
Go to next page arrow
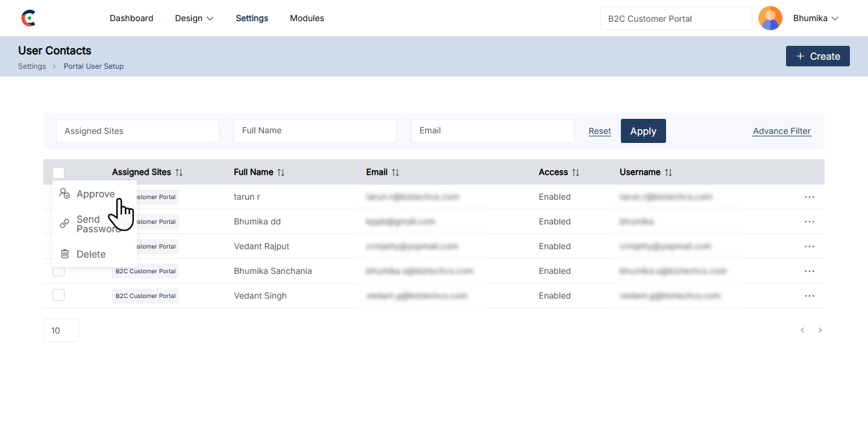pyautogui.click(x=820, y=330)
